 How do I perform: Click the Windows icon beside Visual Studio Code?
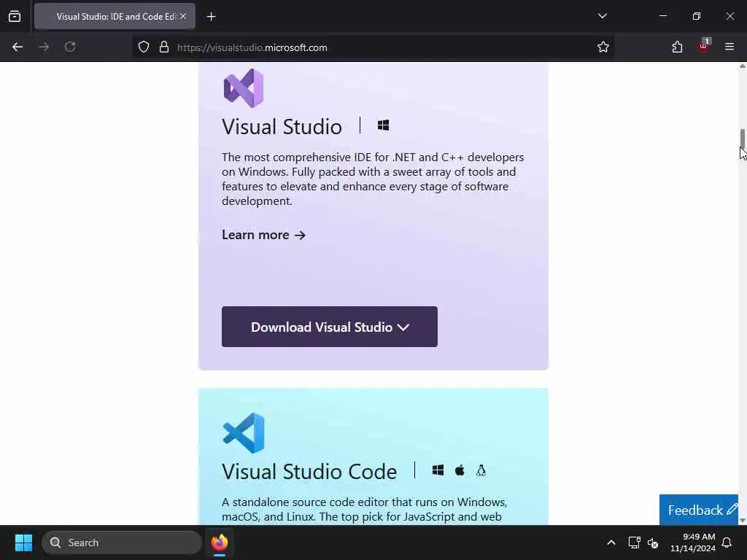(438, 470)
